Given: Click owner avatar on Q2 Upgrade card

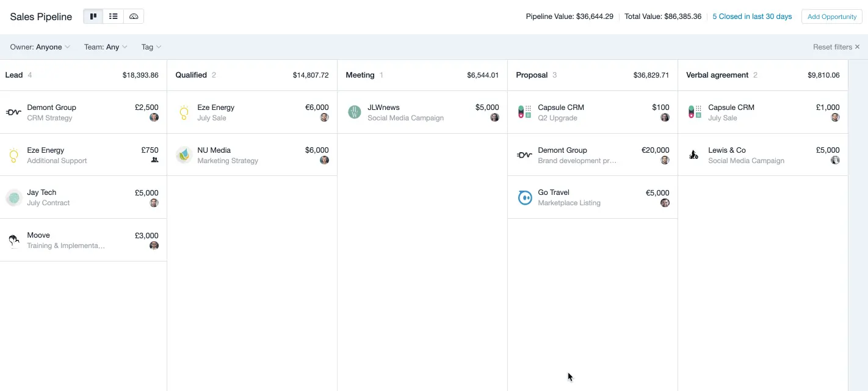Looking at the screenshot, I should [x=665, y=117].
